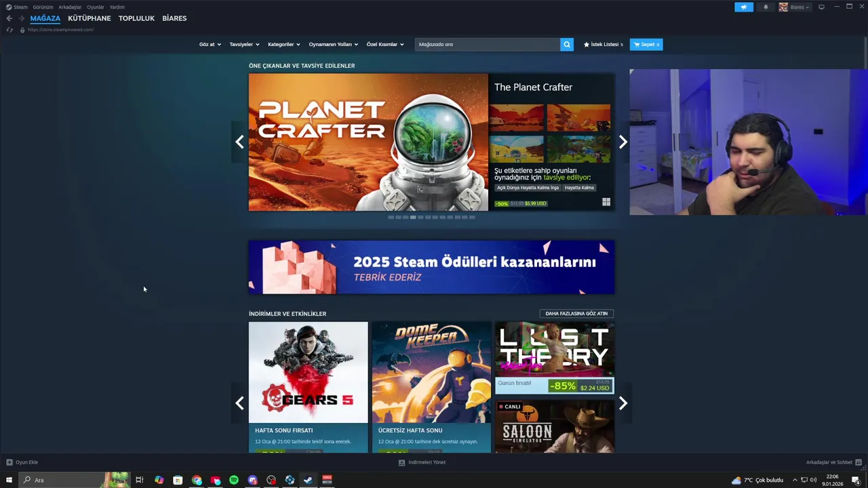Select the last carousel page dot
The image size is (868, 488).
(472, 218)
